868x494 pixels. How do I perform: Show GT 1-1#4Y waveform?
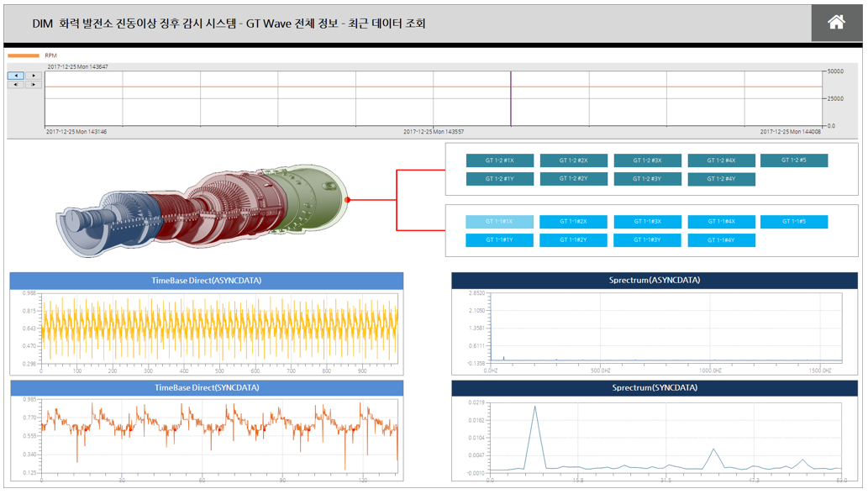pyautogui.click(x=721, y=240)
